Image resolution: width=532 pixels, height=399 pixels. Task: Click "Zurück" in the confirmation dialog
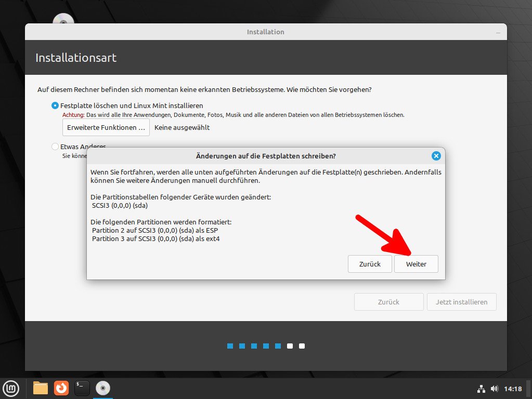(x=370, y=264)
